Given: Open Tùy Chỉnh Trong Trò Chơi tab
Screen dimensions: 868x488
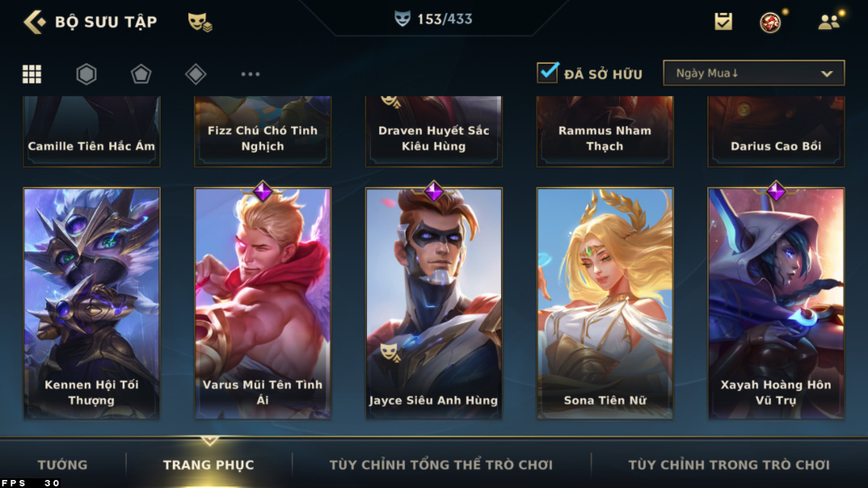Looking at the screenshot, I should tap(728, 465).
